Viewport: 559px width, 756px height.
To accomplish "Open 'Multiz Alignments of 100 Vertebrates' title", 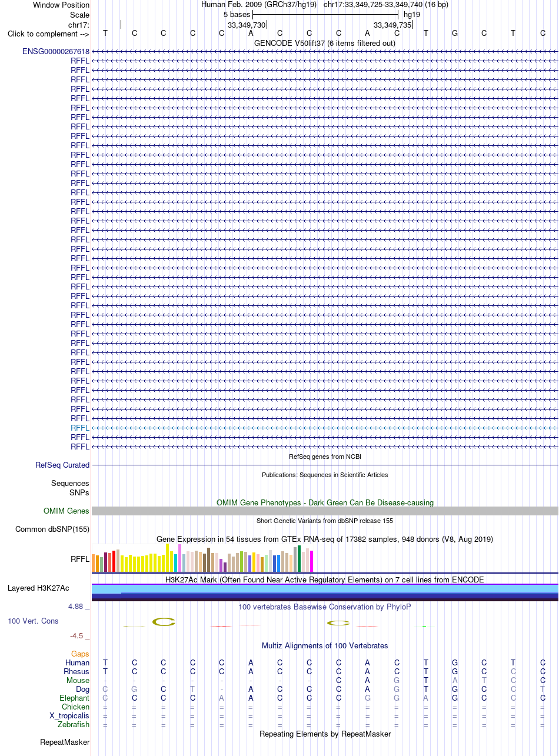I will click(325, 645).
